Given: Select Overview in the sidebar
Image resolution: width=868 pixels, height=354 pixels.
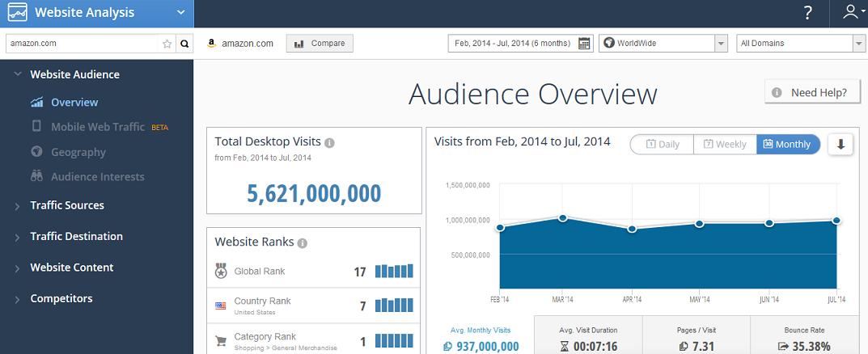Looking at the screenshot, I should (x=74, y=103).
